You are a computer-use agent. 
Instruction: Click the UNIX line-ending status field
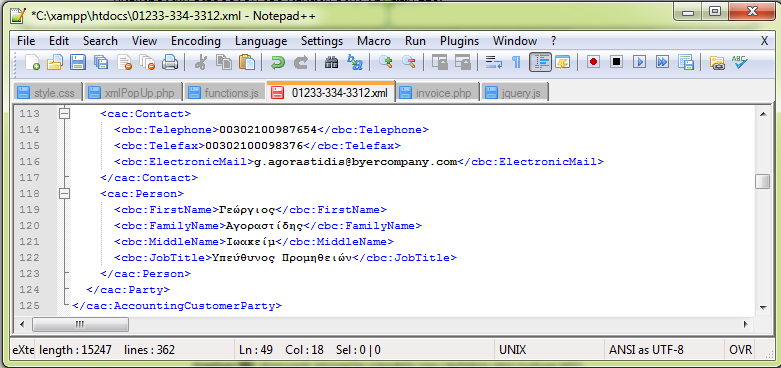pos(549,350)
